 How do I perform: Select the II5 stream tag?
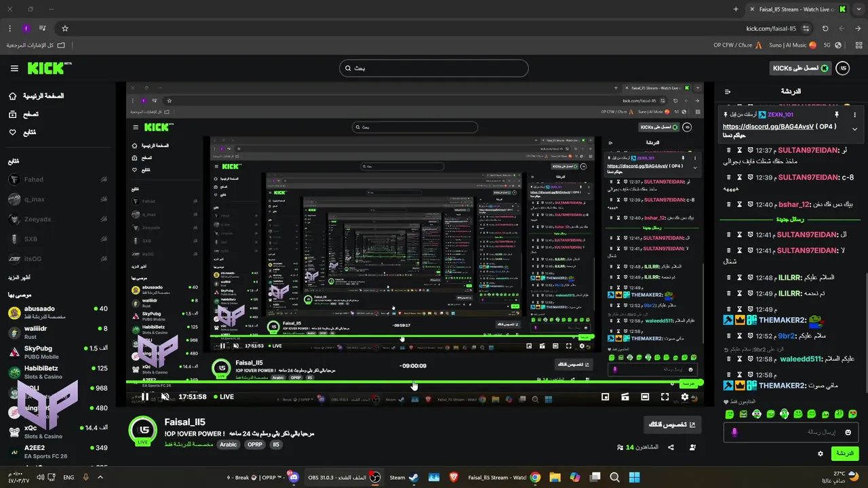tap(276, 445)
